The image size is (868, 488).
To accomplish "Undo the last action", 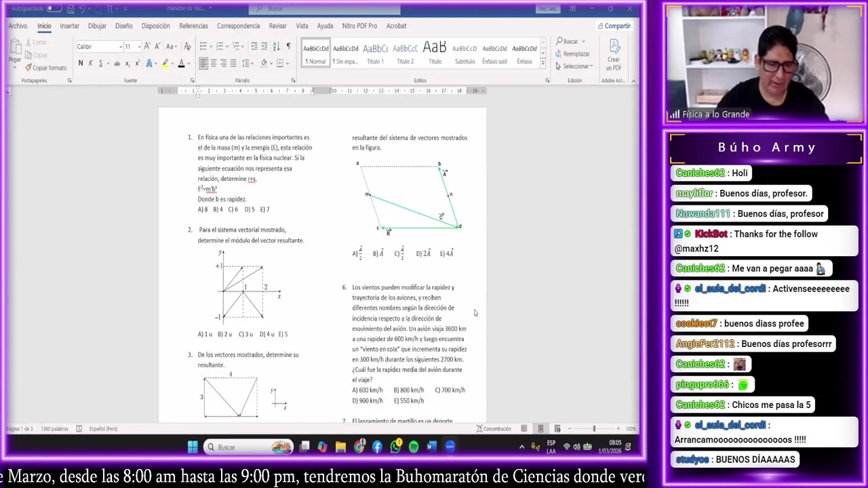I will pyautogui.click(x=82, y=9).
